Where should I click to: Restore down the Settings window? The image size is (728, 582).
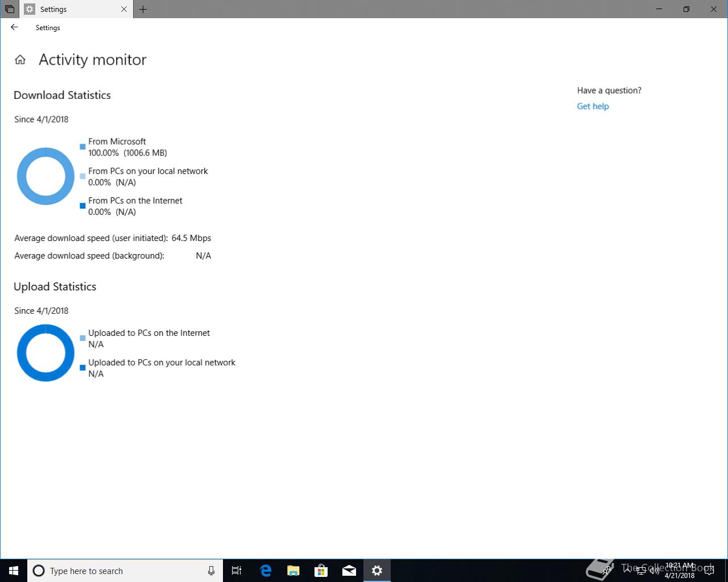pyautogui.click(x=686, y=9)
